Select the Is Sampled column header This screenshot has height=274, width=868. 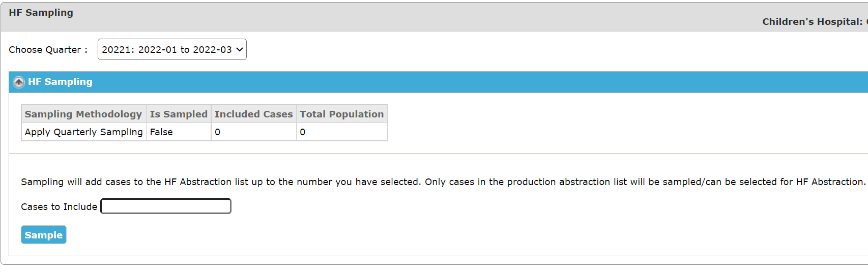click(x=179, y=114)
